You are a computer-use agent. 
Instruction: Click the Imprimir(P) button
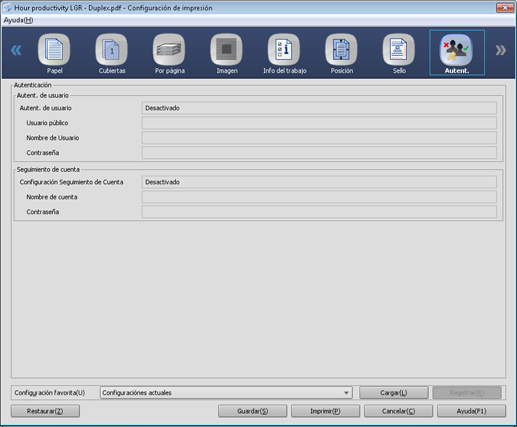point(325,411)
